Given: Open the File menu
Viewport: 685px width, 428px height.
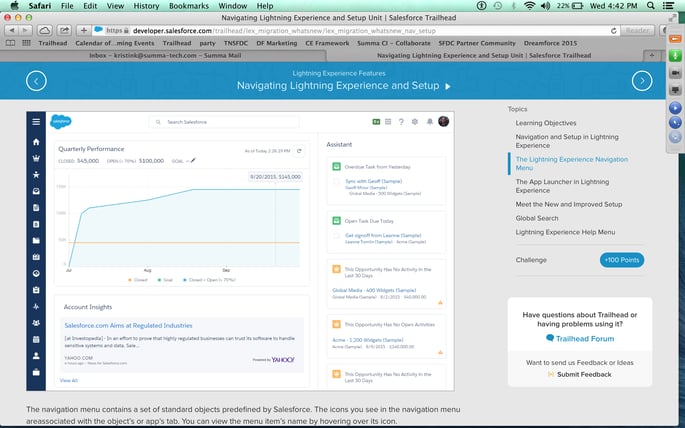Looking at the screenshot, I should (67, 6).
